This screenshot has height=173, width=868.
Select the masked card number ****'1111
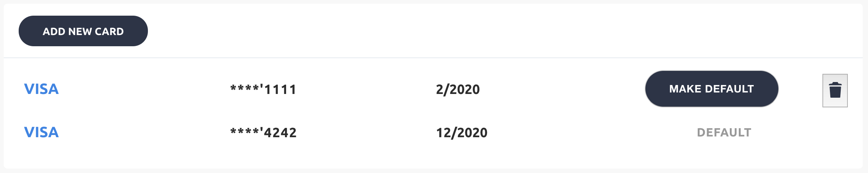pyautogui.click(x=263, y=89)
